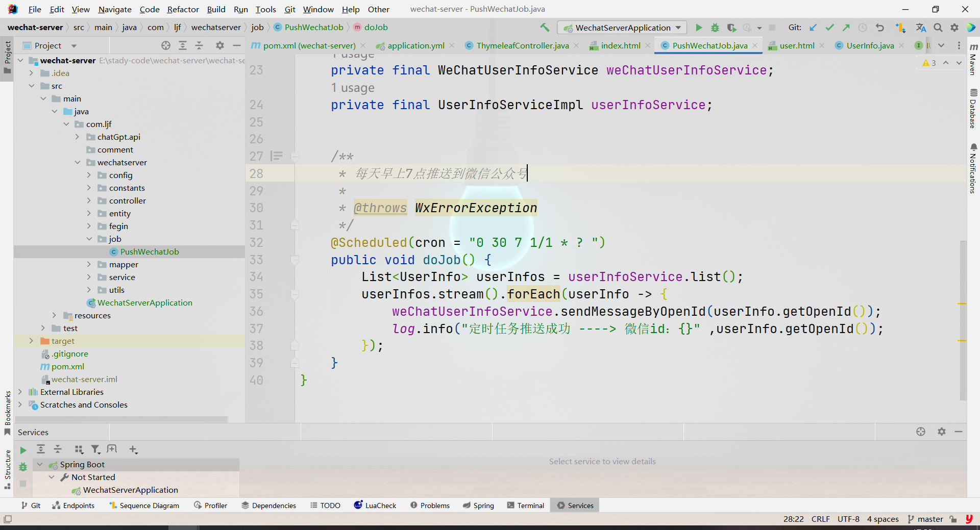Select PushWechatJob in project tree
Image resolution: width=980 pixels, height=530 pixels.
pos(150,251)
